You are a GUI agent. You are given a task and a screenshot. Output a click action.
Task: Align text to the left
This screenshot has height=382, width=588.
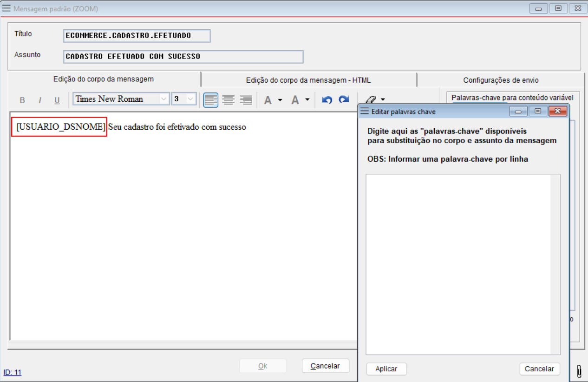pyautogui.click(x=211, y=99)
